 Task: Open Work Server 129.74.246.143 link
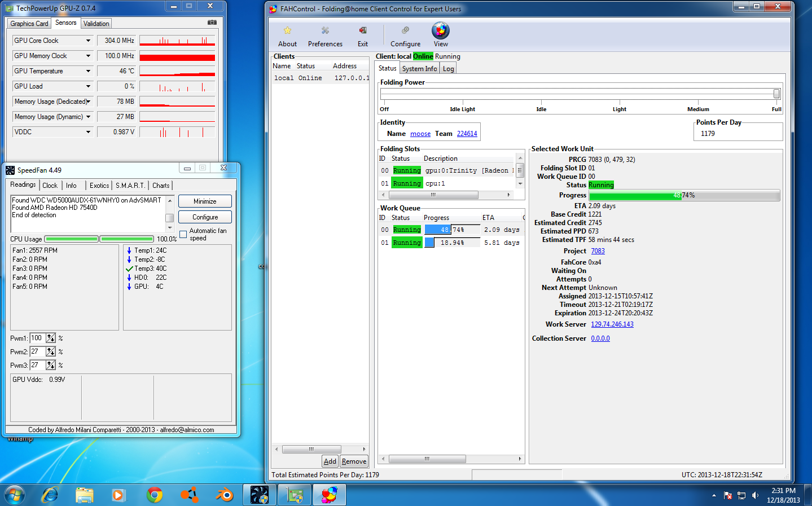click(x=612, y=324)
